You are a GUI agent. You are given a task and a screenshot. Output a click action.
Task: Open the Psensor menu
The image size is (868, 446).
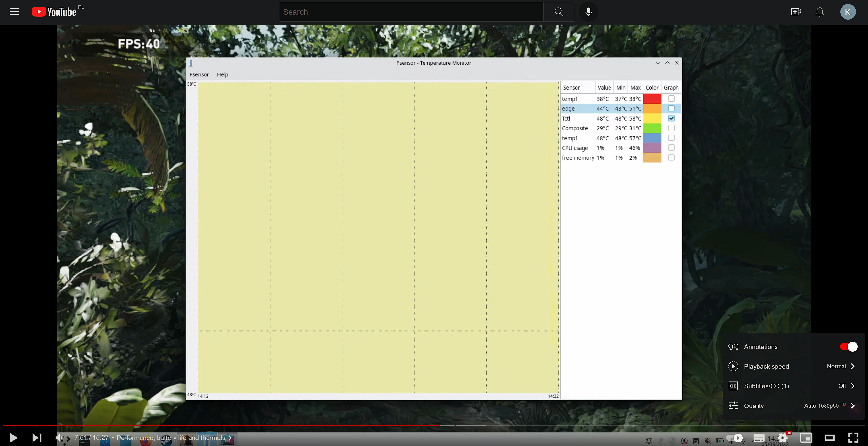pos(199,74)
